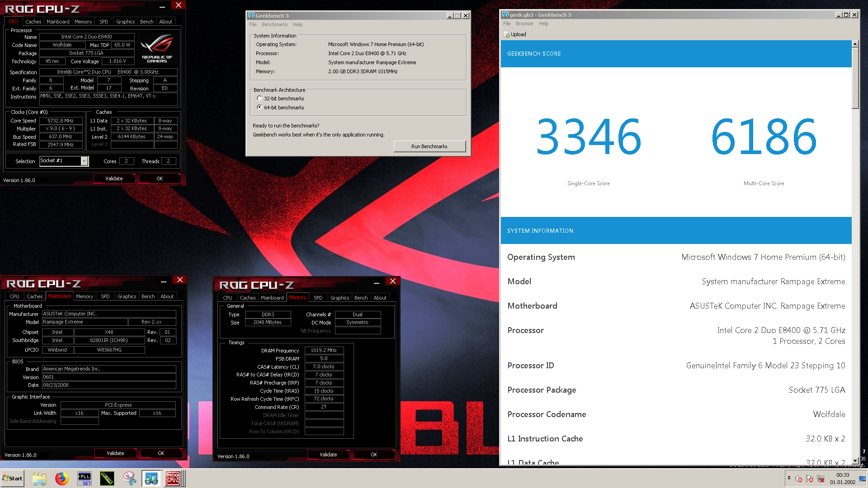The image size is (868, 488).
Task: Click the Southbridge model 82801IR (ICH9R)
Action: pos(109,340)
